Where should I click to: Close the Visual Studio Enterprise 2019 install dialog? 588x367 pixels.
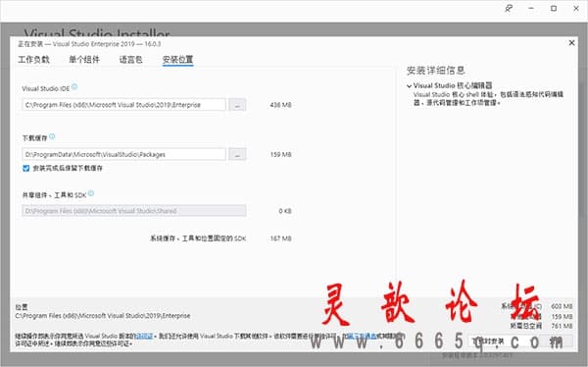coord(571,43)
